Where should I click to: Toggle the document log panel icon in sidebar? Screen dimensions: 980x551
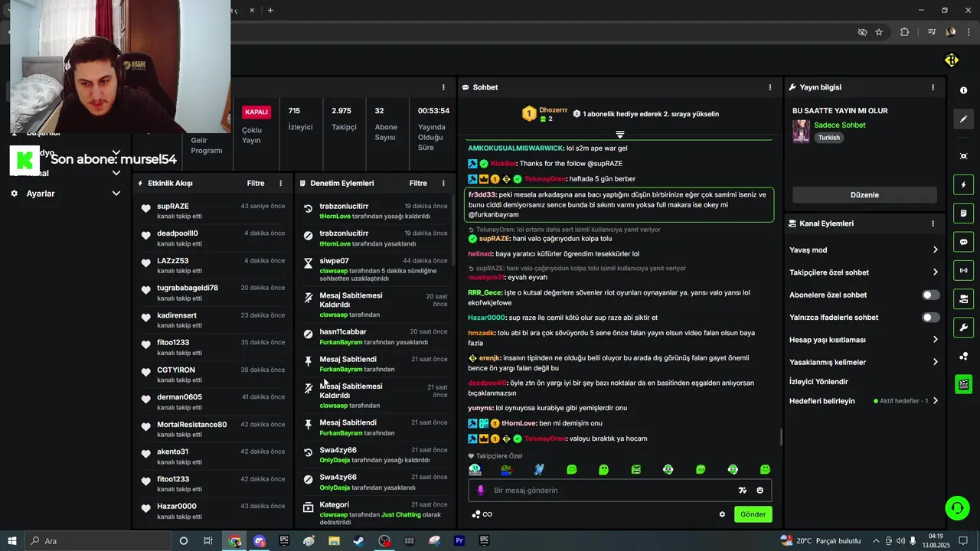963,213
